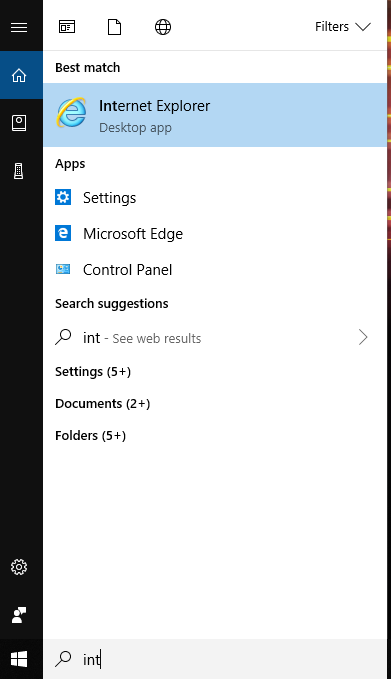Click the Search suggestions heading
The height and width of the screenshot is (679, 391).
112,304
